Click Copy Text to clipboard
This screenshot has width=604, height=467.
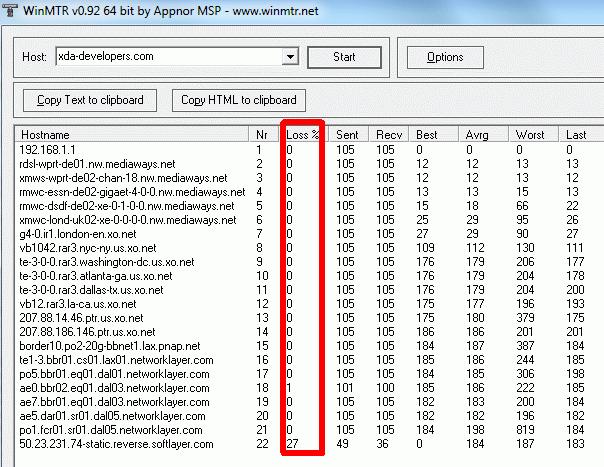(x=90, y=100)
